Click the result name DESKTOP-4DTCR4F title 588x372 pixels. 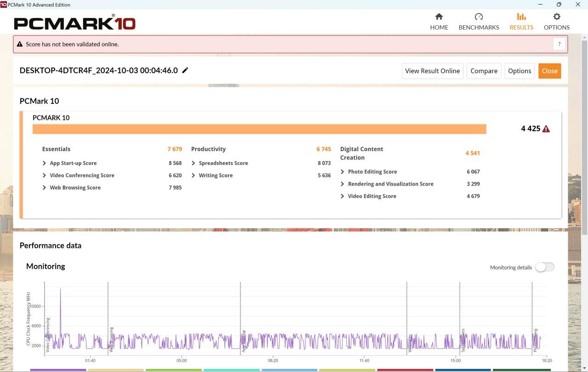pyautogui.click(x=99, y=71)
